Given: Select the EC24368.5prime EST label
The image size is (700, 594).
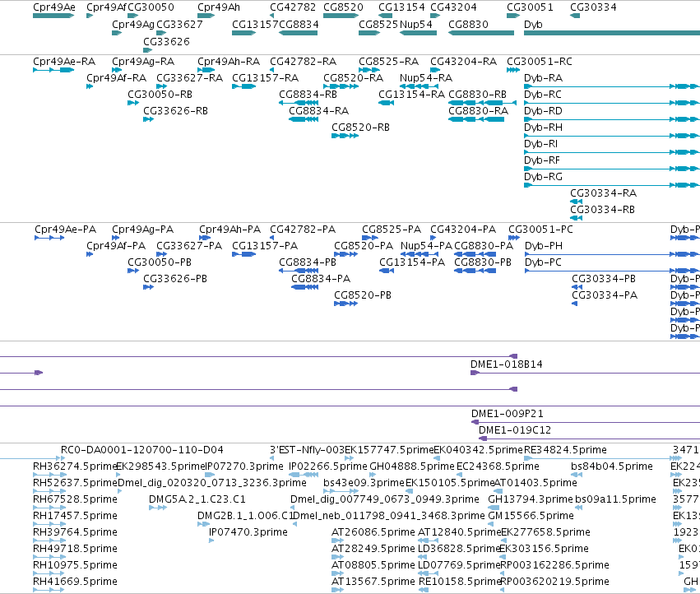Looking at the screenshot, I should tap(498, 466).
